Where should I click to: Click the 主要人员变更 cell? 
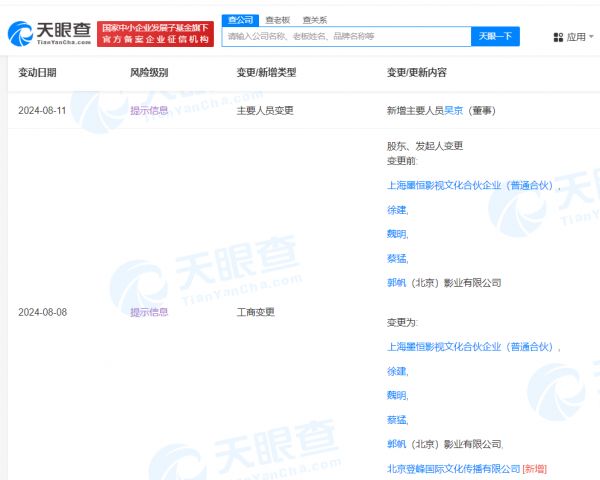tap(265, 111)
